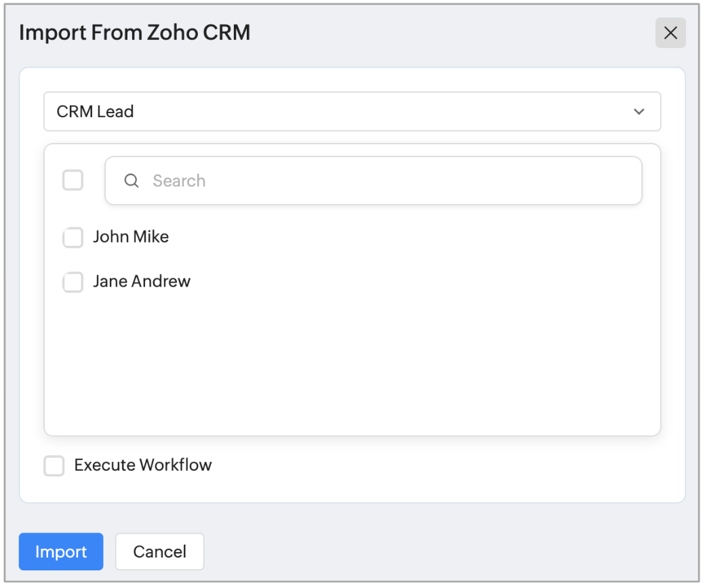Select the Jane Andrew name label
This screenshot has height=588, width=705.
tap(142, 282)
